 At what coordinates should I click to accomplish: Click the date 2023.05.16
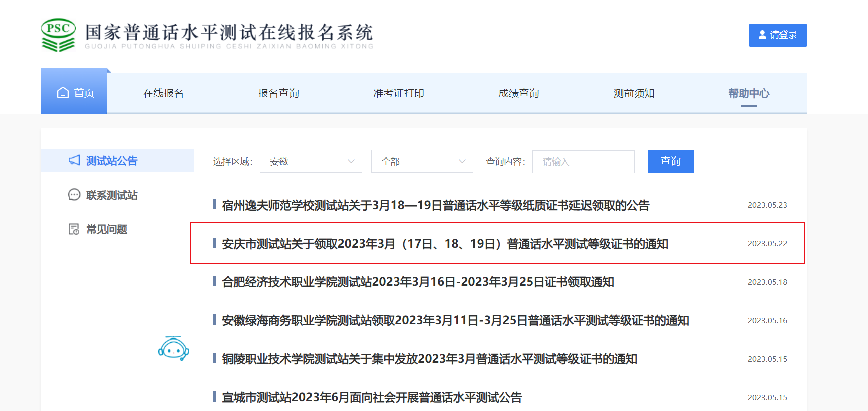[767, 321]
